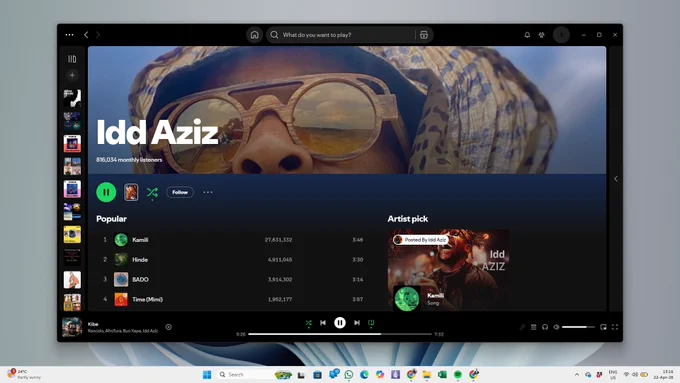680x383 pixels.
Task: Go forward with the right arrow
Action: (98, 35)
